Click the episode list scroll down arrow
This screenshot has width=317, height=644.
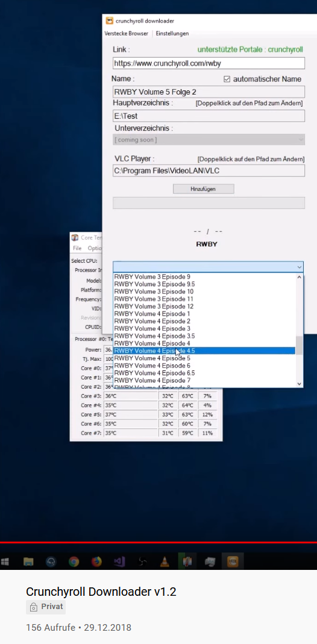pyautogui.click(x=300, y=384)
